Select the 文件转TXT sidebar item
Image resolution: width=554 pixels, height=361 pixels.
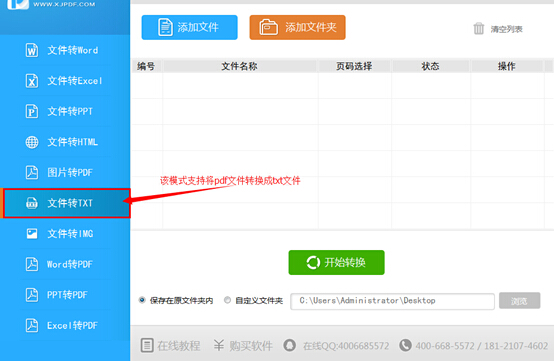66,203
